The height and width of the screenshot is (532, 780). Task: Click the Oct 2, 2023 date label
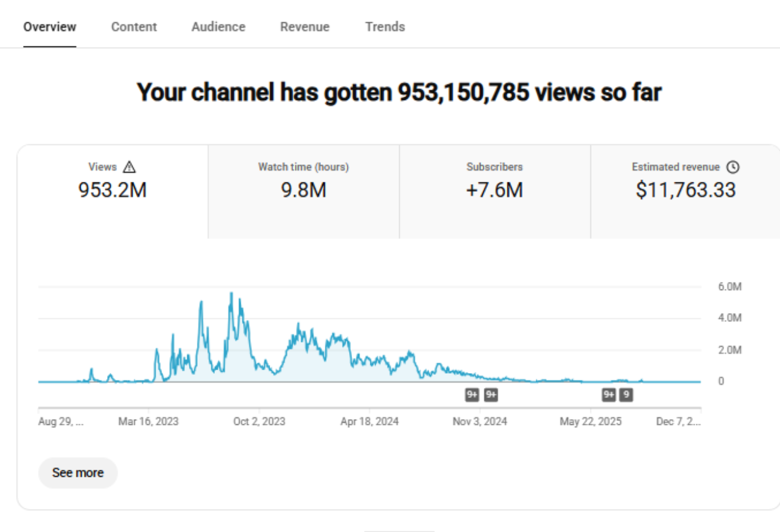259,421
